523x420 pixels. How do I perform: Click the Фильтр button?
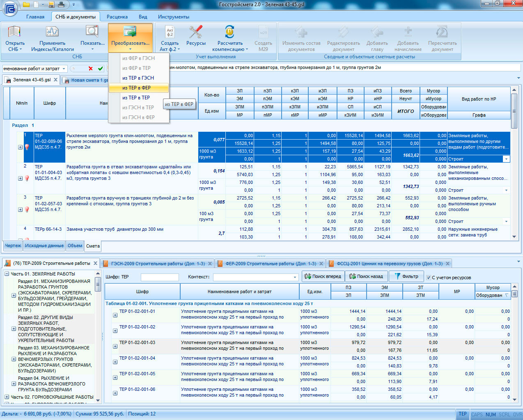pyautogui.click(x=406, y=277)
